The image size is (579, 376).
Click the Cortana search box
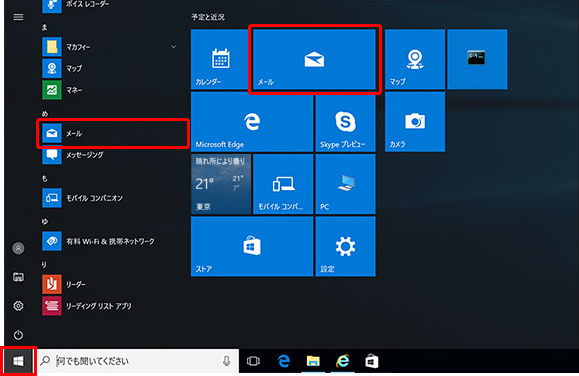138,361
